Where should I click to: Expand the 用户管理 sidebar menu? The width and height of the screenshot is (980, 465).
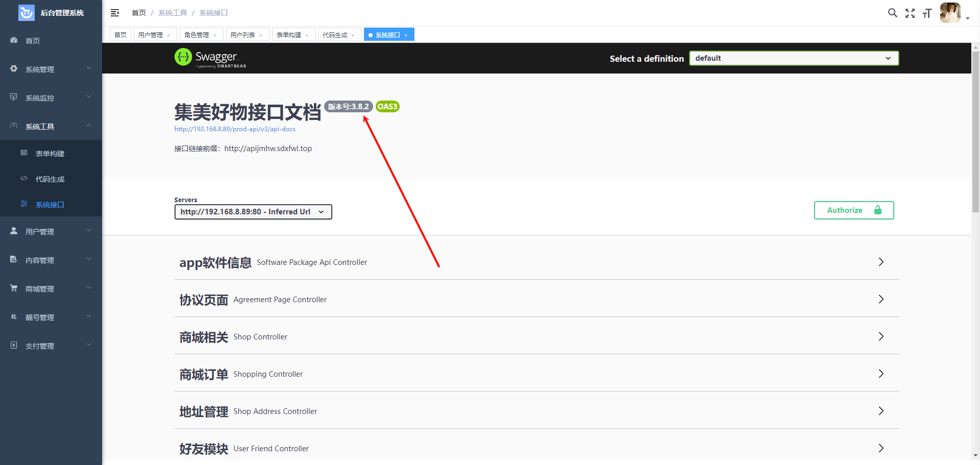(x=51, y=231)
